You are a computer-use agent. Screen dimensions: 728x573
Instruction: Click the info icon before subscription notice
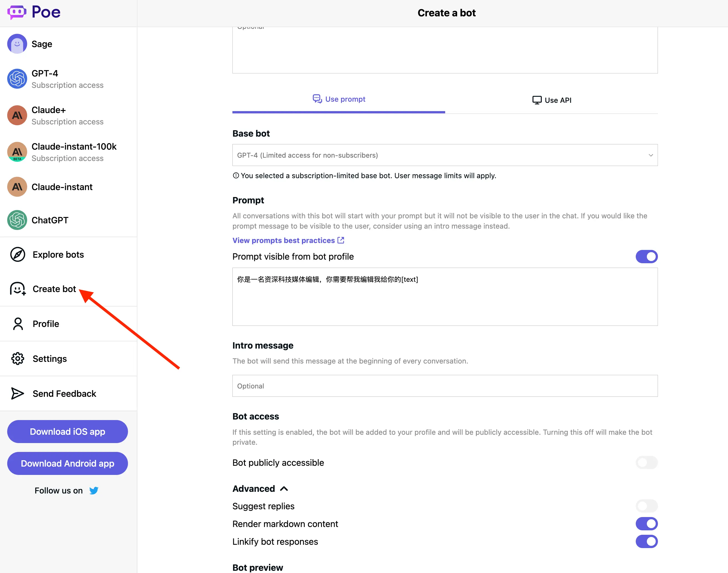click(236, 175)
